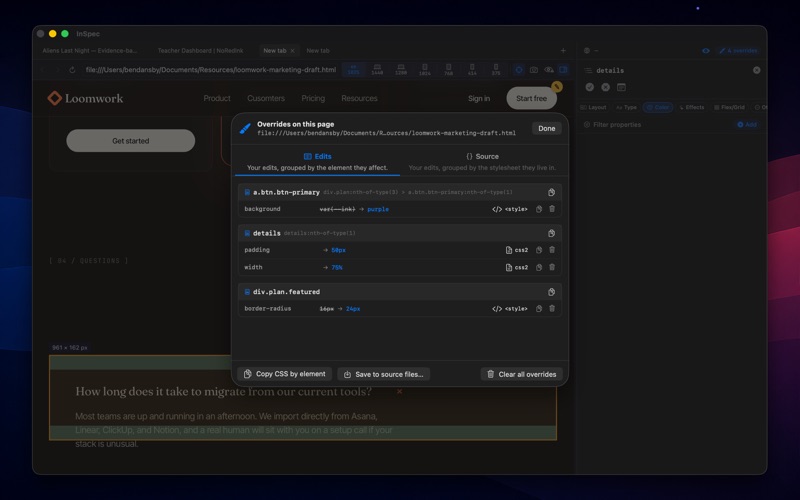Toggle the sidebar panel icon
The image size is (800, 500).
pos(563,70)
